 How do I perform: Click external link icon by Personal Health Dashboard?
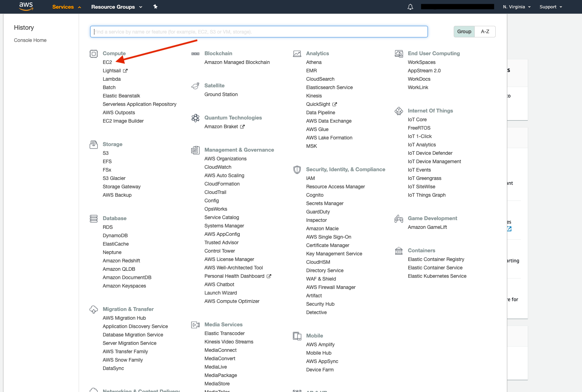point(269,276)
